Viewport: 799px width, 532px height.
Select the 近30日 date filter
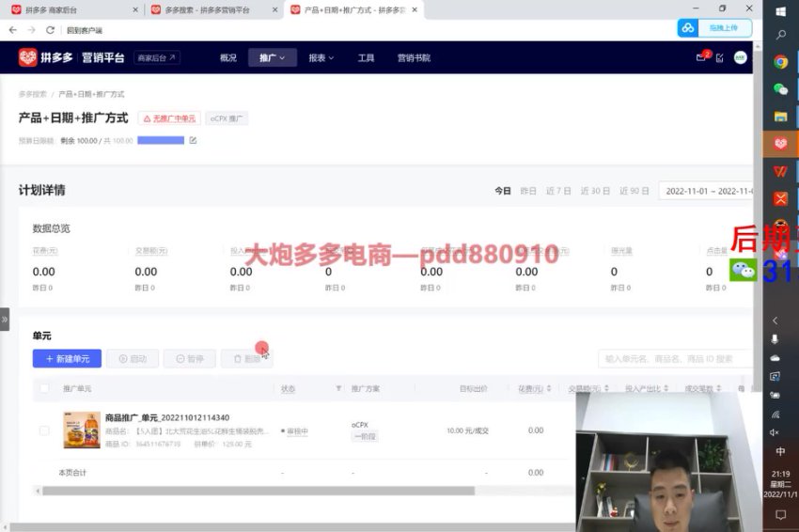(x=595, y=191)
